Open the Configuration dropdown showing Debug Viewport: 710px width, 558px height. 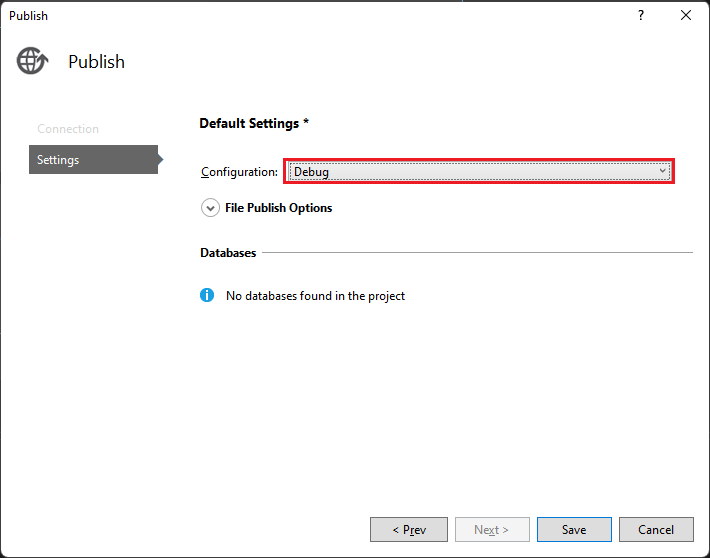[x=478, y=172]
